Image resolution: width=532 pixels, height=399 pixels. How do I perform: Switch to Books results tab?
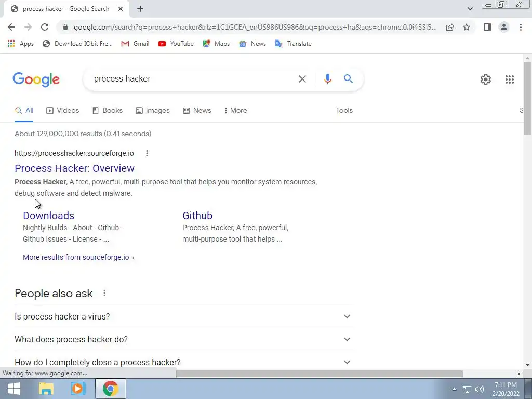tap(107, 110)
